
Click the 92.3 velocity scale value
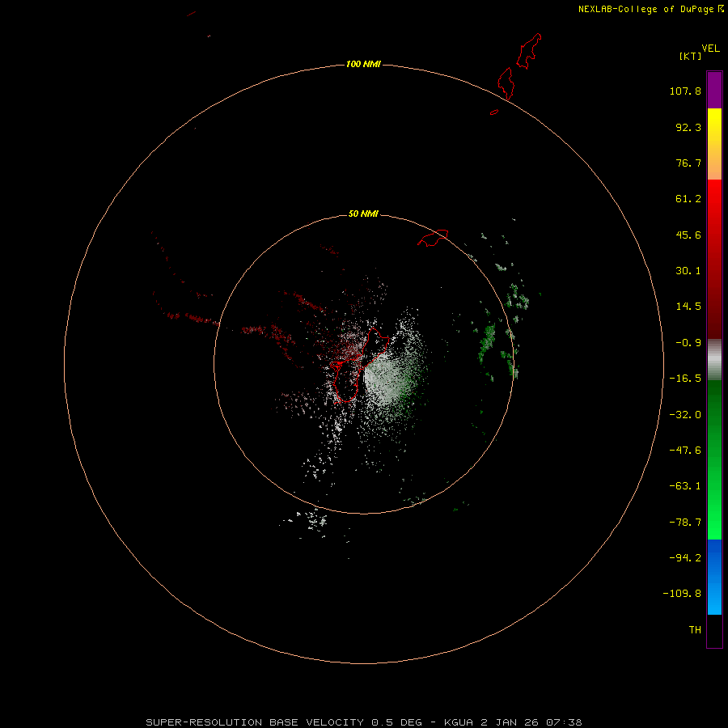click(688, 127)
